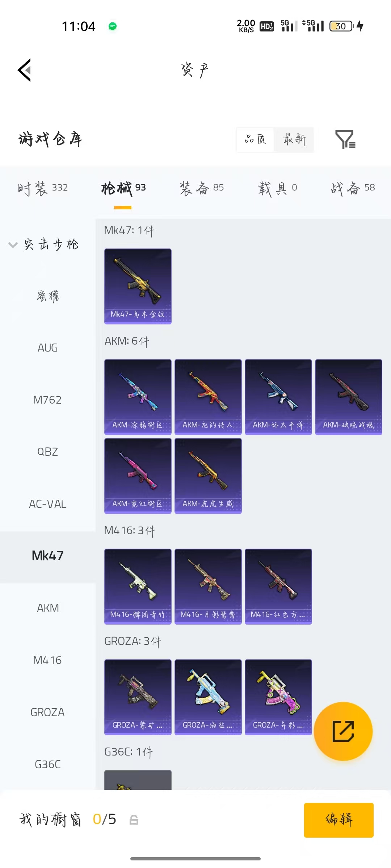Click the yellow 编辑 button
This screenshot has width=391, height=868.
(x=339, y=820)
